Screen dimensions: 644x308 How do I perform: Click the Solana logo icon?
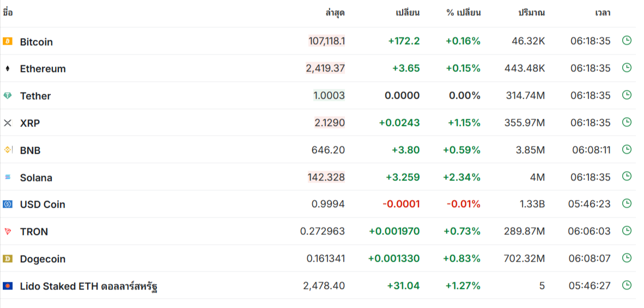(x=8, y=177)
